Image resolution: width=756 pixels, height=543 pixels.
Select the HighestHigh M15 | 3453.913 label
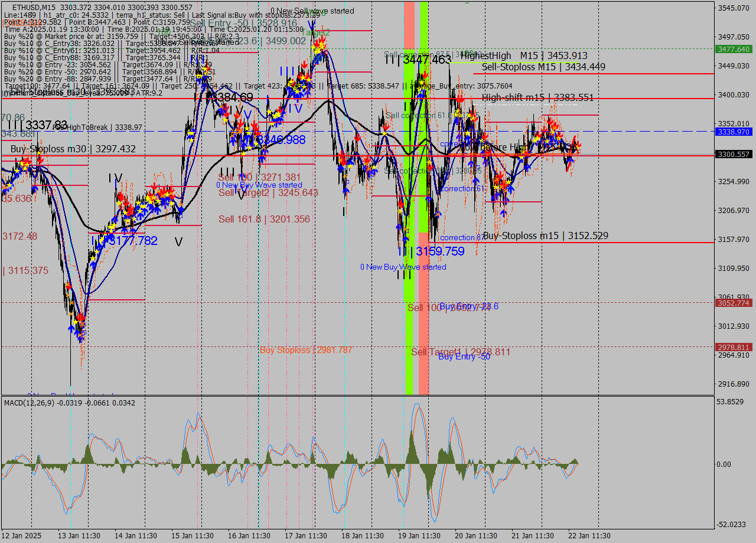(524, 55)
